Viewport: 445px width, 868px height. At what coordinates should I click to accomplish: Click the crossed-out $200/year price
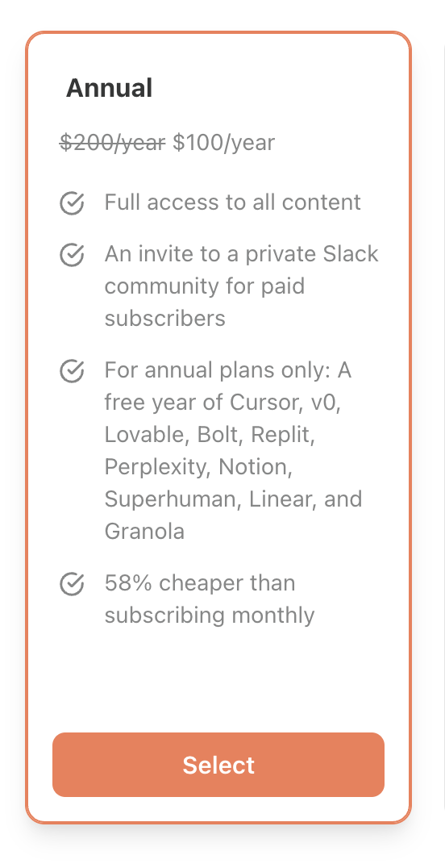[x=113, y=143]
